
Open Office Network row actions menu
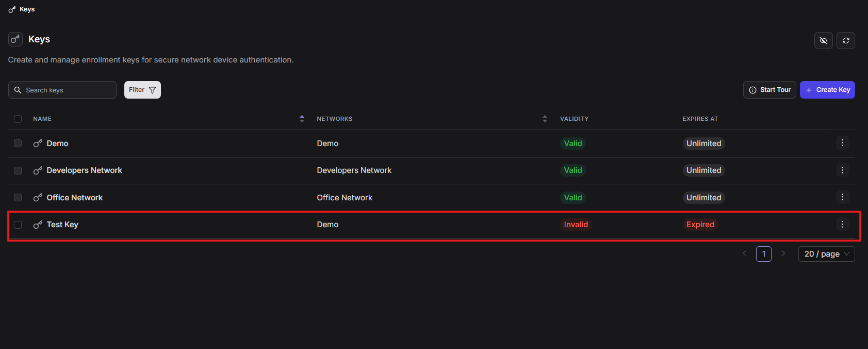point(842,197)
